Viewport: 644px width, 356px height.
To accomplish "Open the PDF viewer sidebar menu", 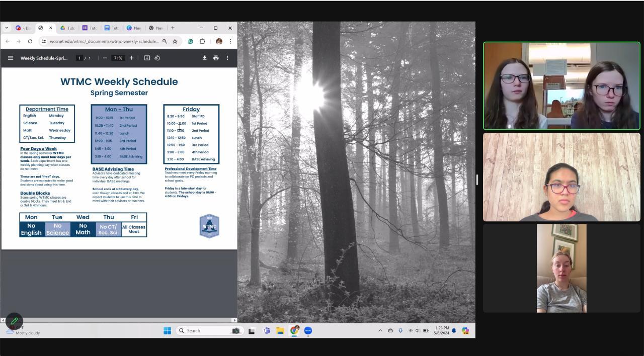I will (10, 58).
